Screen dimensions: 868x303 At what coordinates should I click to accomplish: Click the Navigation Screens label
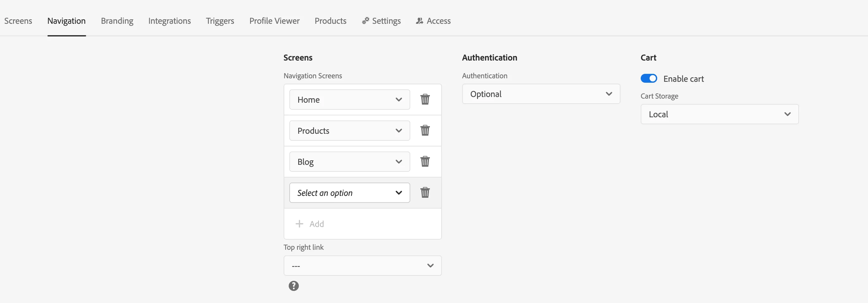tap(313, 75)
